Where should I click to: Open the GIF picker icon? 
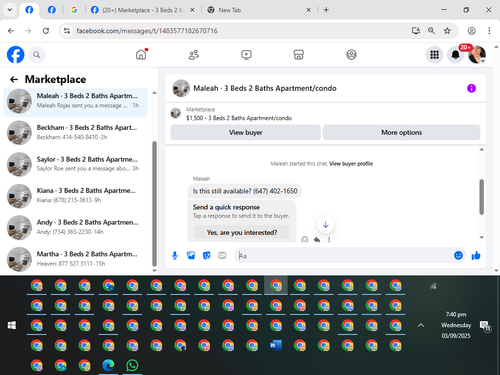click(x=222, y=256)
